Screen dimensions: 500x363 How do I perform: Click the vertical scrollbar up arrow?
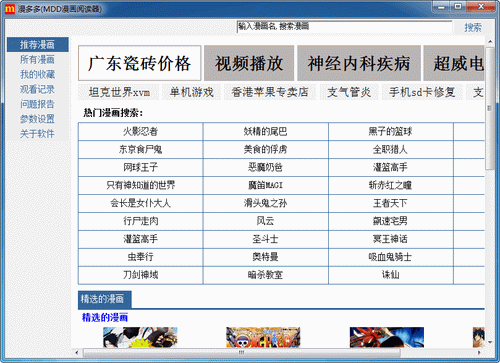(x=490, y=42)
